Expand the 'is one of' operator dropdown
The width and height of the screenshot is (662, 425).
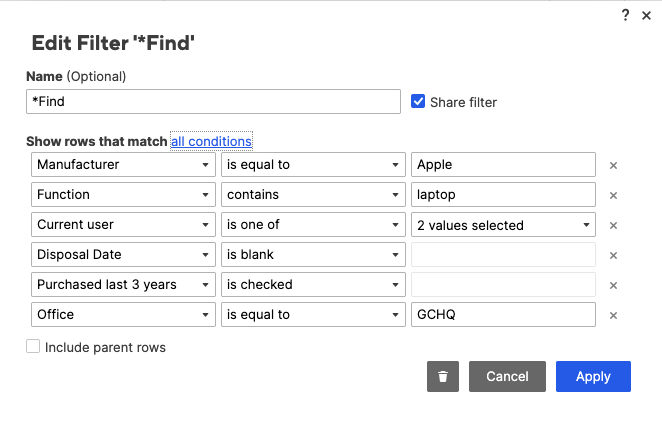313,225
